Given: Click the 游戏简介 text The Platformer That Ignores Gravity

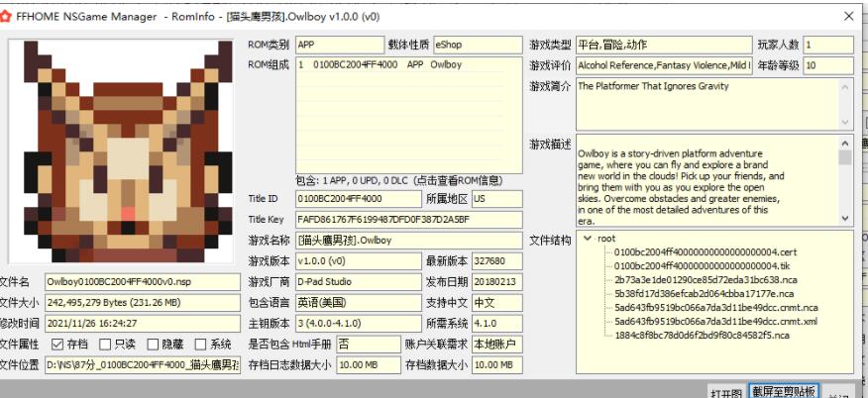Looking at the screenshot, I should coord(653,86).
